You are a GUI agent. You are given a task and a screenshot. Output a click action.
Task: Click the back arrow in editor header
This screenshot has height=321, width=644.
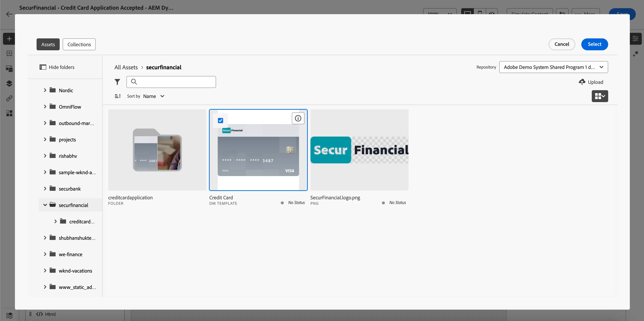tap(9, 14)
